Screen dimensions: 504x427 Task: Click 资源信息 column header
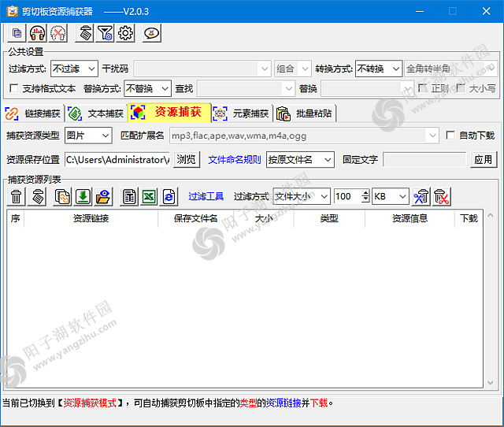coord(409,218)
